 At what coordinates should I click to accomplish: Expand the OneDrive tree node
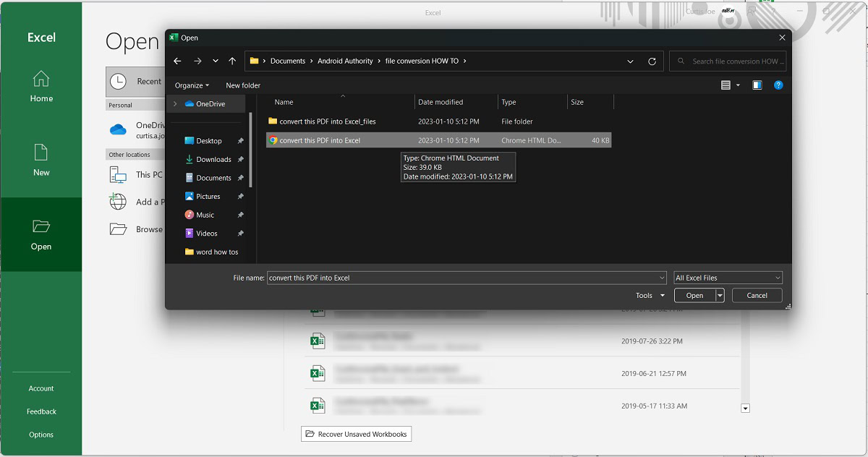coord(175,104)
